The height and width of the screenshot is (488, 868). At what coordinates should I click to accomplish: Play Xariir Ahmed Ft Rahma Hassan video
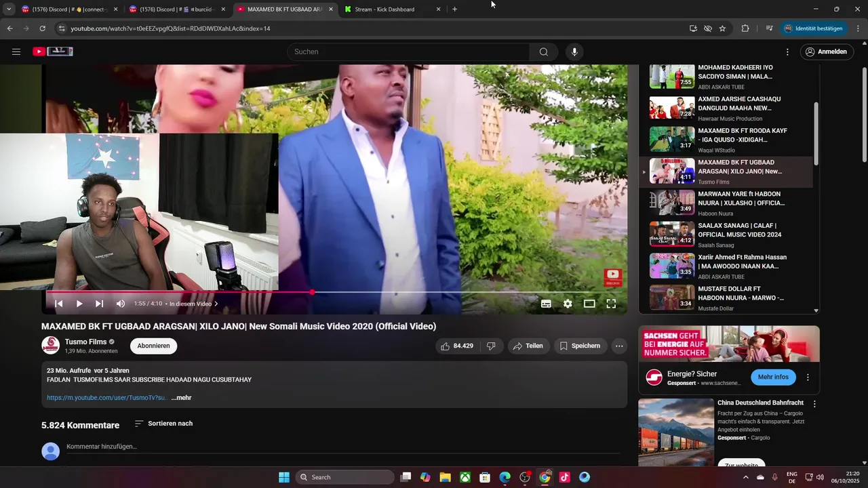click(x=725, y=266)
